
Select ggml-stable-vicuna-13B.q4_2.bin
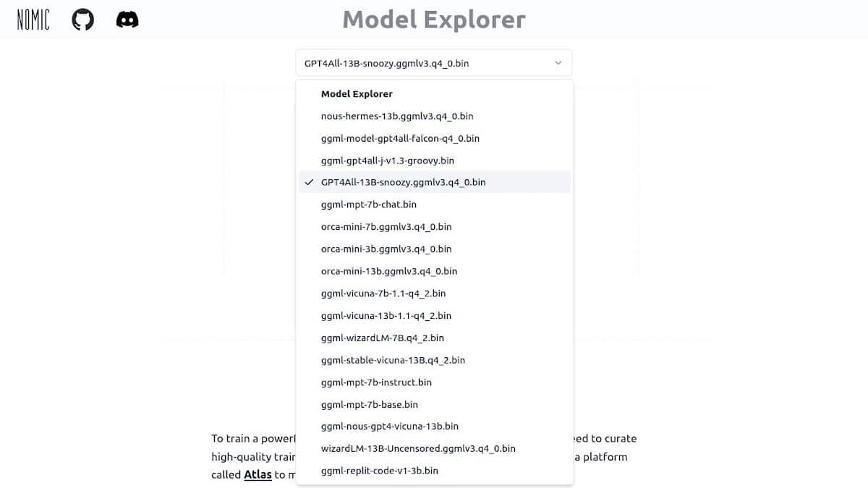(x=393, y=360)
